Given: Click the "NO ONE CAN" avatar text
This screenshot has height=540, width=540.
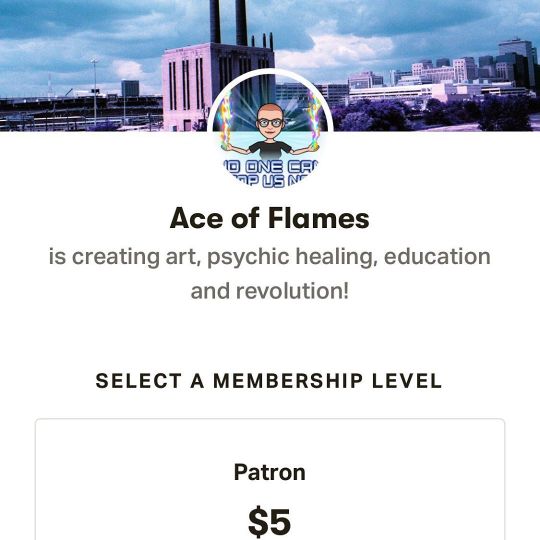Looking at the screenshot, I should (270, 167).
